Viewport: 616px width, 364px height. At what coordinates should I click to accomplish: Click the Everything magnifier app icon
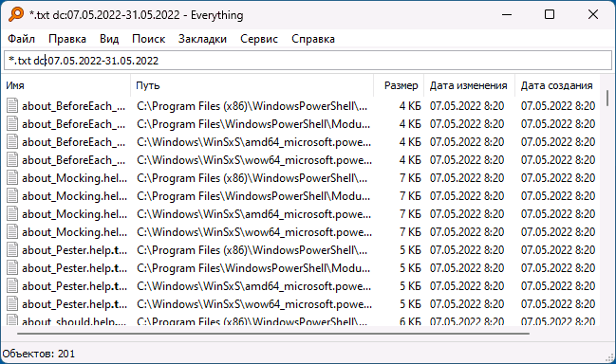[16, 14]
